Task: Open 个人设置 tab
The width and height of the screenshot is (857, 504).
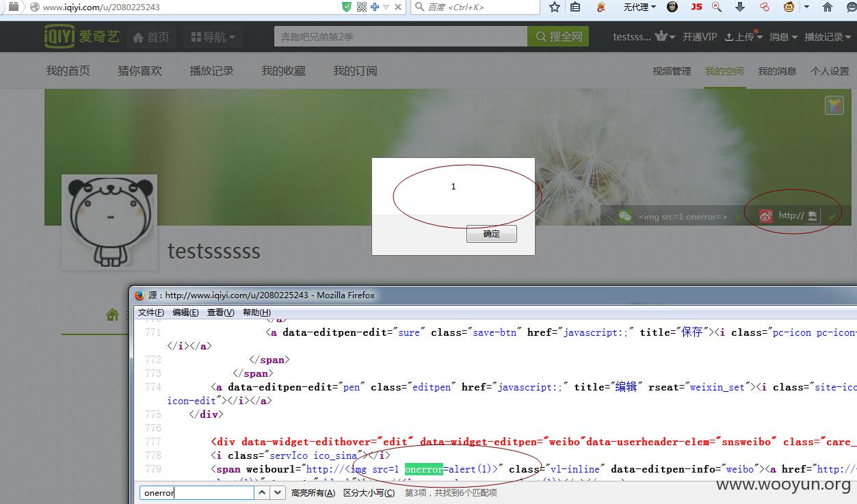Action: coord(830,71)
